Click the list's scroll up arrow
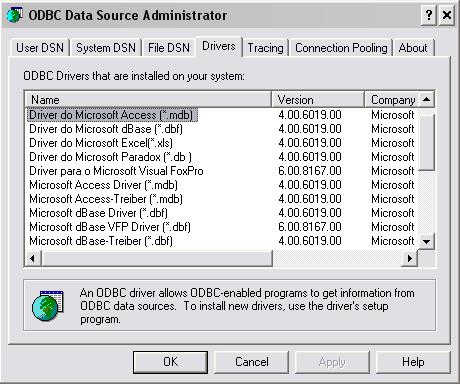 (426, 99)
